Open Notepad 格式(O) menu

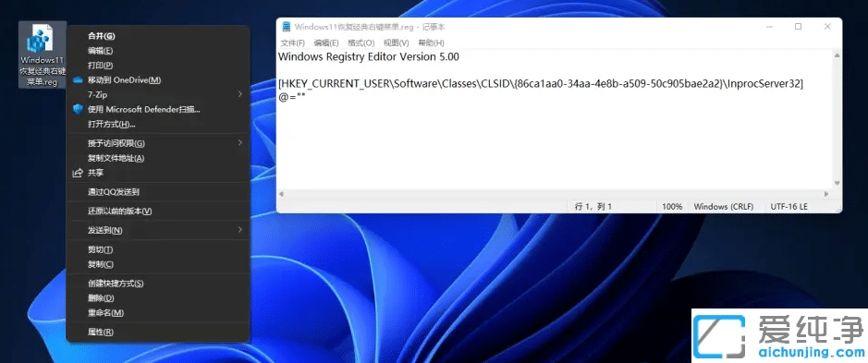coord(361,42)
